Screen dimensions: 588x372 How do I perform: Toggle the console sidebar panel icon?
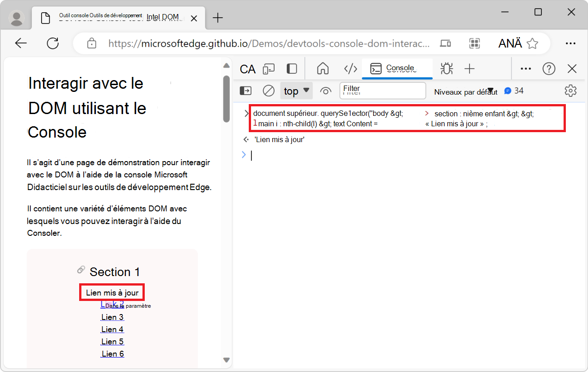pos(245,91)
